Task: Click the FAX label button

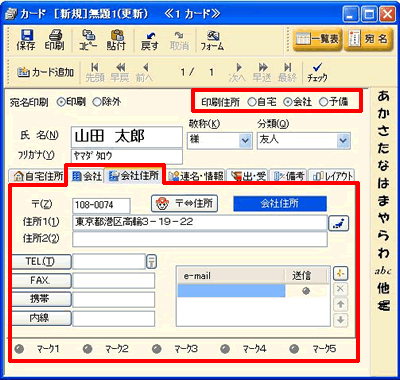Action: click(41, 281)
